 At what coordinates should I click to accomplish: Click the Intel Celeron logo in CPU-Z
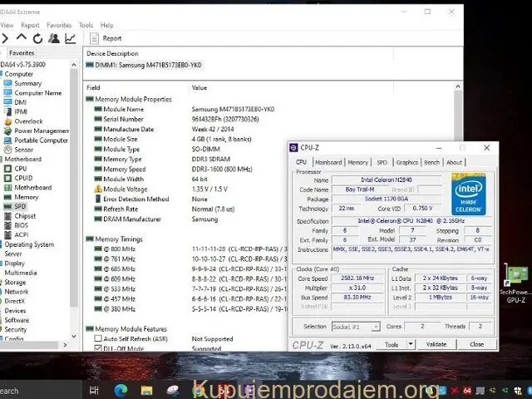click(469, 195)
